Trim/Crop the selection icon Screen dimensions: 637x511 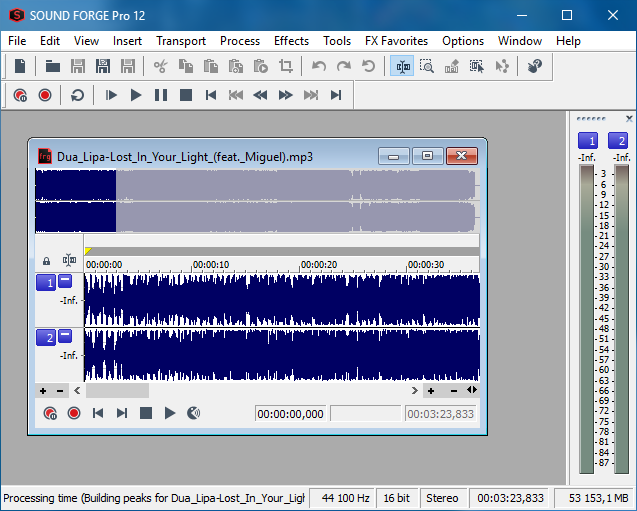tap(286, 66)
